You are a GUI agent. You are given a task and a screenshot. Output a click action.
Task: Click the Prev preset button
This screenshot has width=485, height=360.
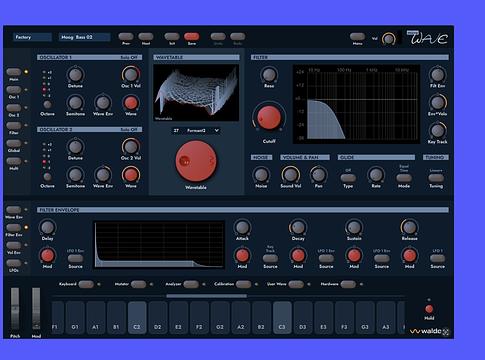[126, 36]
